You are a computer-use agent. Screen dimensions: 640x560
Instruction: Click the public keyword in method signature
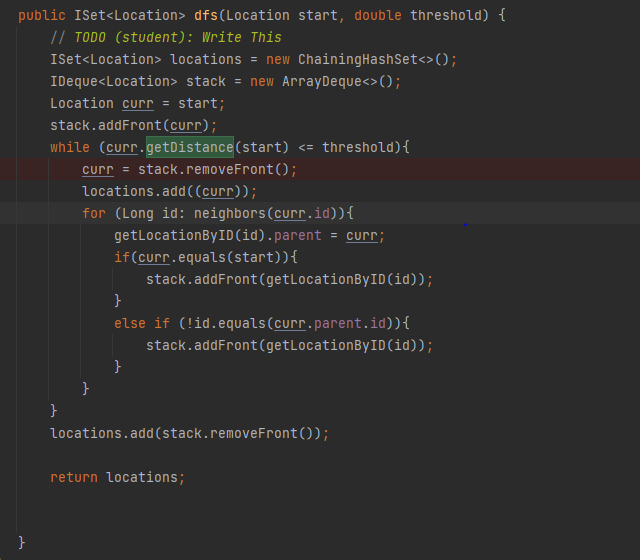[x=42, y=16]
